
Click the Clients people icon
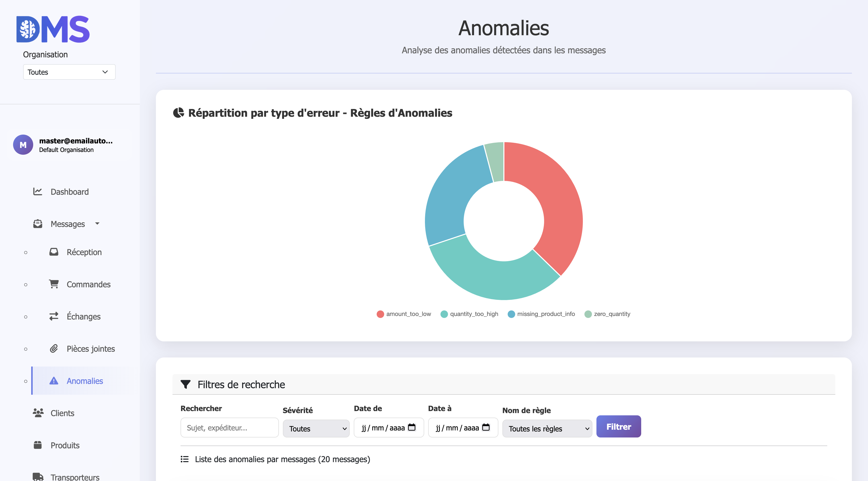38,413
